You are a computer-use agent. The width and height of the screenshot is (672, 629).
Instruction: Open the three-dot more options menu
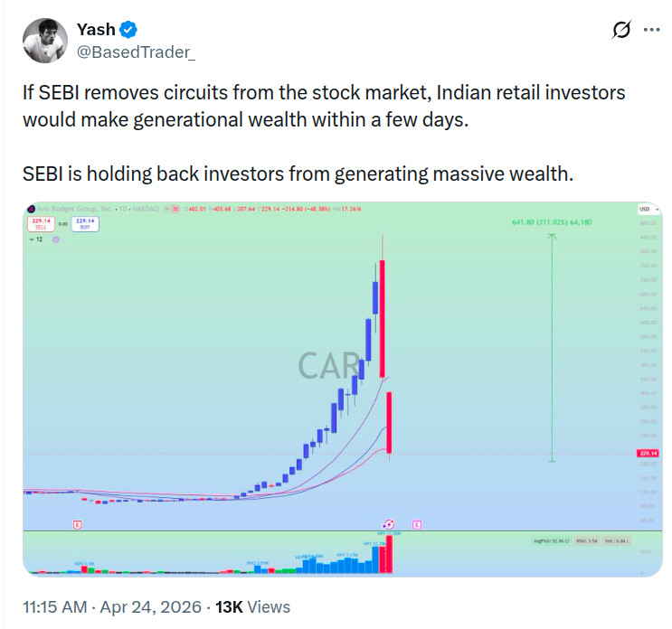651,30
